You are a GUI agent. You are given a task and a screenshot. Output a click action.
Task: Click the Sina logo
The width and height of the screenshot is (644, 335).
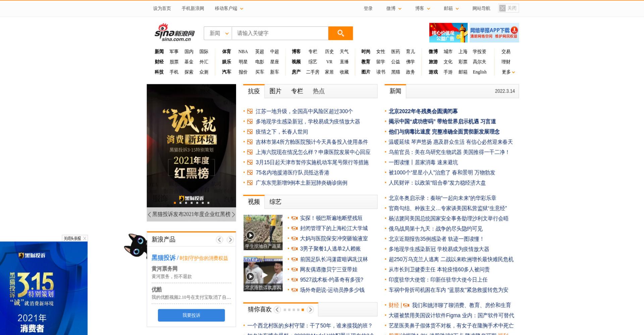point(175,33)
